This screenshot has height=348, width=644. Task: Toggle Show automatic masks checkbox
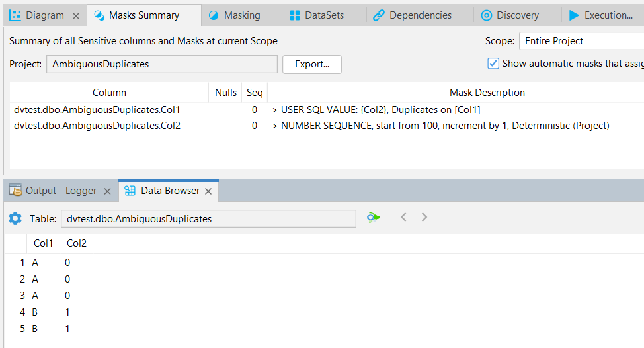[493, 64]
